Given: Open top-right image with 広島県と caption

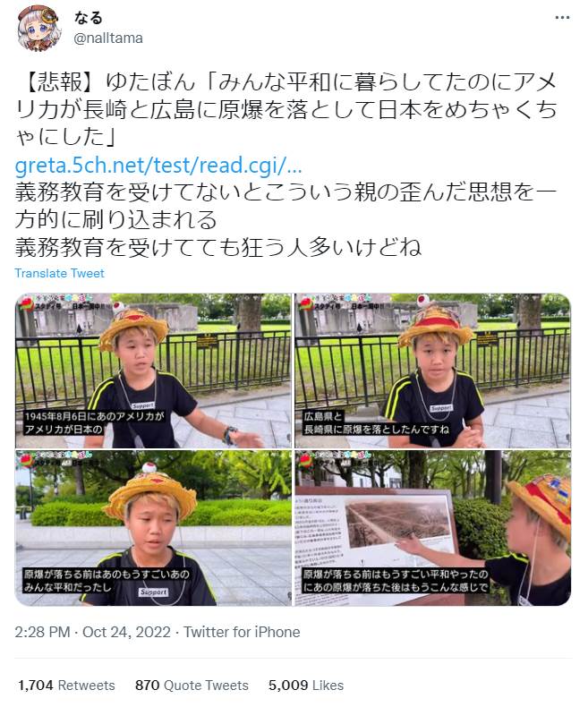Looking at the screenshot, I should pyautogui.click(x=433, y=371).
